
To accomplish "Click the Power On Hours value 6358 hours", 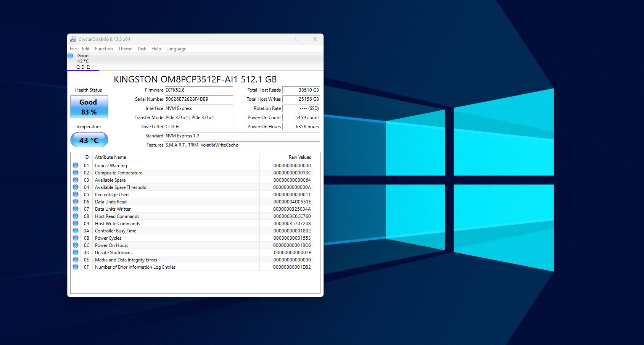I will click(301, 127).
